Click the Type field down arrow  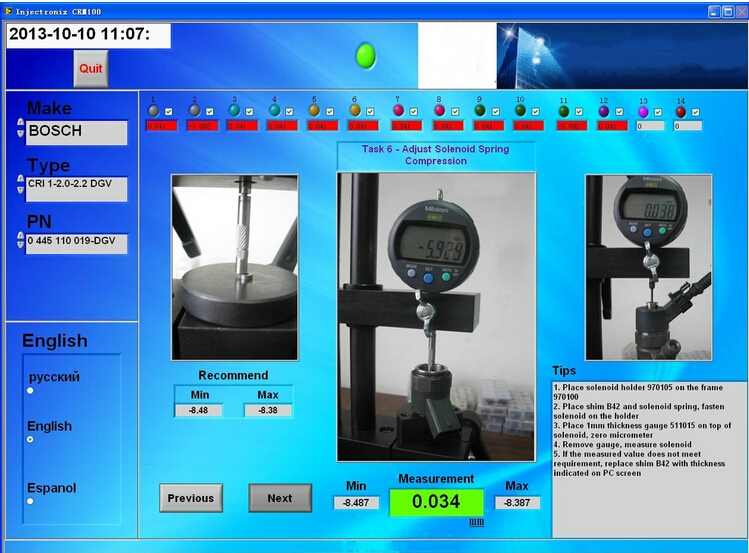click(x=21, y=190)
